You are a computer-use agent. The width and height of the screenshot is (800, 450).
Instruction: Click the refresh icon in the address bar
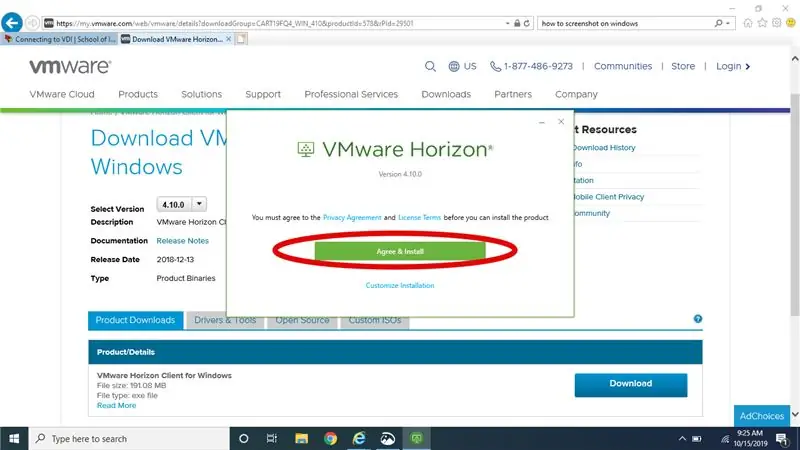[527, 23]
